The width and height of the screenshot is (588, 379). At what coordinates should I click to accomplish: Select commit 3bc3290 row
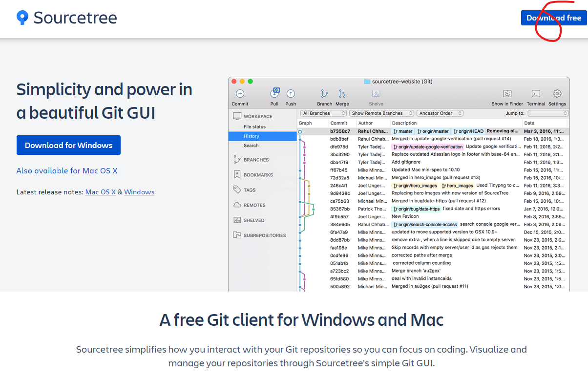click(x=433, y=154)
